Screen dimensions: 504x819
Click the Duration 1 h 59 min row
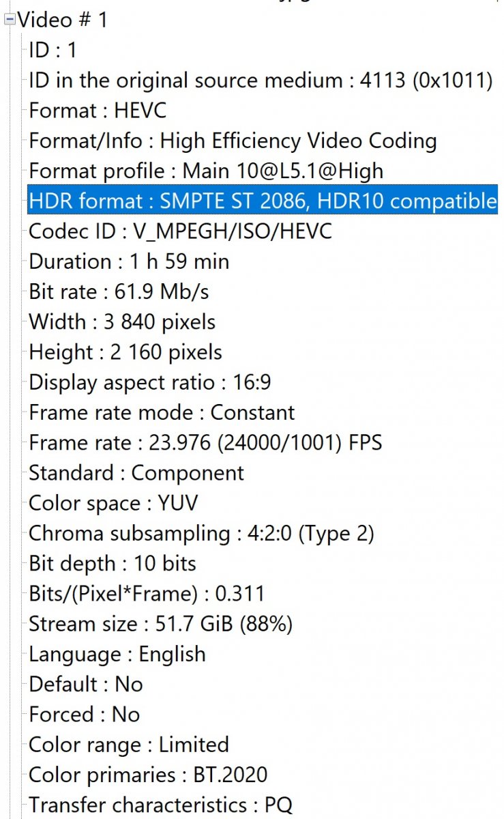(x=129, y=261)
